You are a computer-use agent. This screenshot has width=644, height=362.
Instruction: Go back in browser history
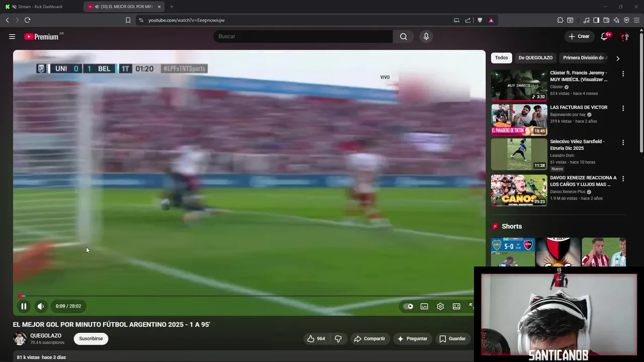(x=7, y=20)
